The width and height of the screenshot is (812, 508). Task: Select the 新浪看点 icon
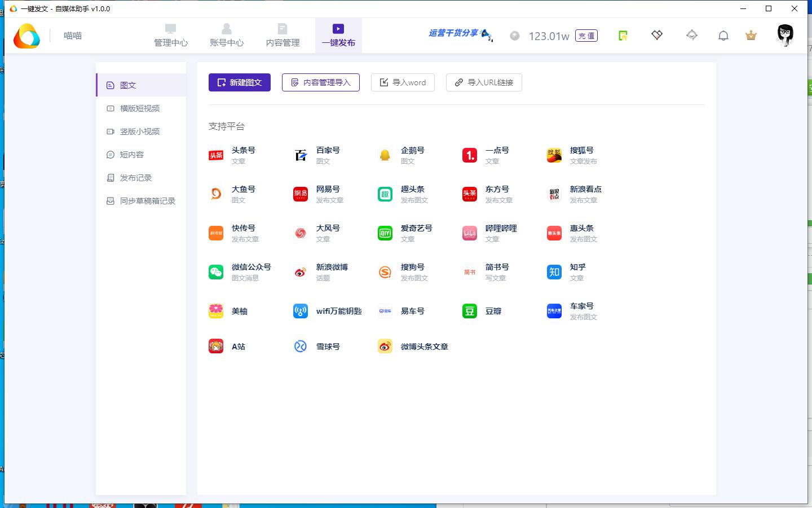[554, 194]
